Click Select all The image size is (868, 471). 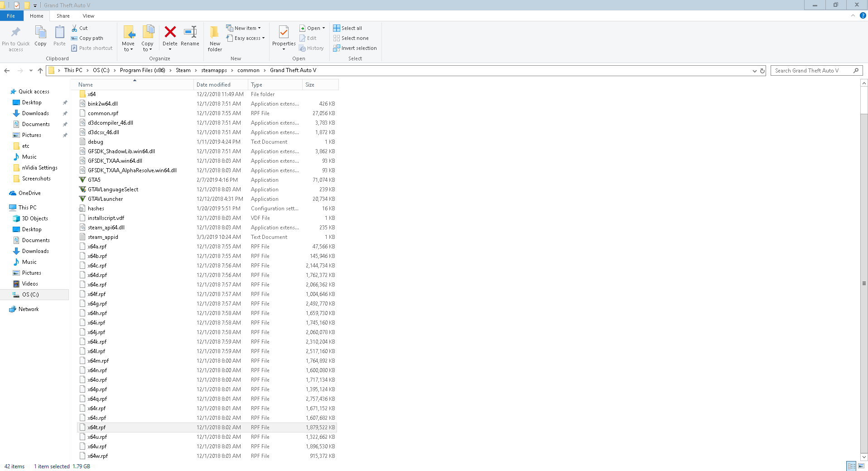[x=348, y=28]
